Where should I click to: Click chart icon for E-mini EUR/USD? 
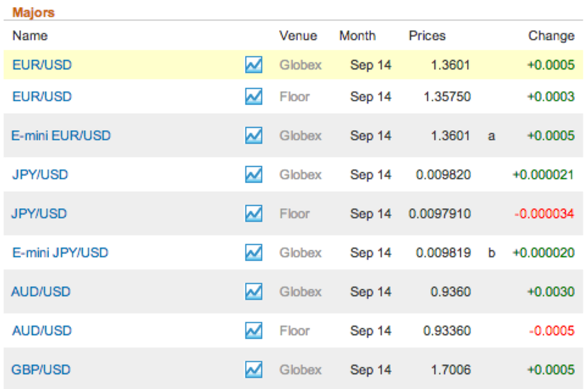(x=254, y=135)
